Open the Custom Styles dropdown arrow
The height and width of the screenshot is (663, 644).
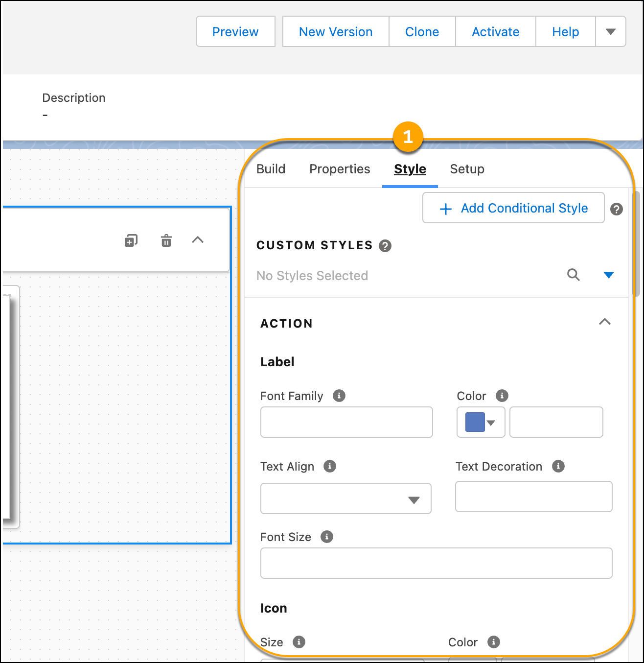point(609,275)
